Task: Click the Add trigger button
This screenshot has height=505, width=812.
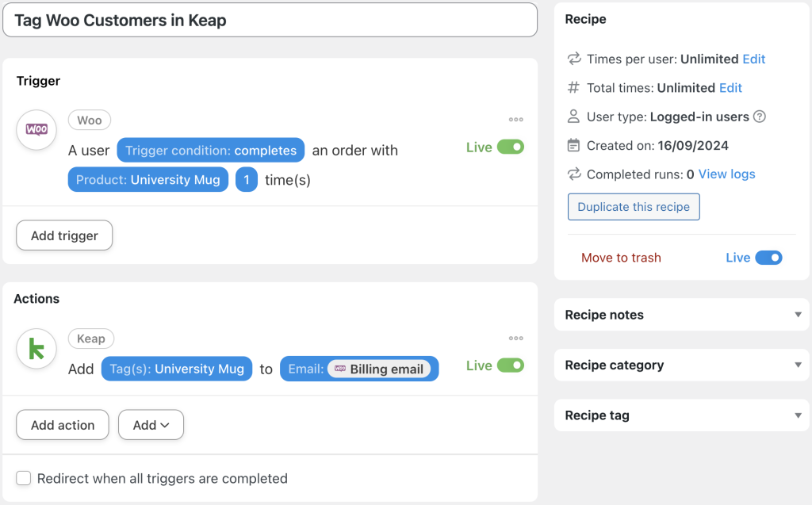Action: [63, 235]
